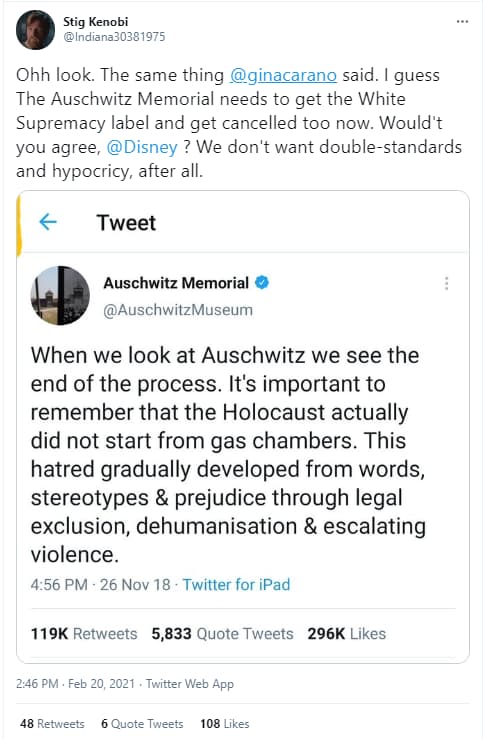Open the @AuschwitzMuseum handle
The width and height of the screenshot is (483, 739).
tap(178, 310)
